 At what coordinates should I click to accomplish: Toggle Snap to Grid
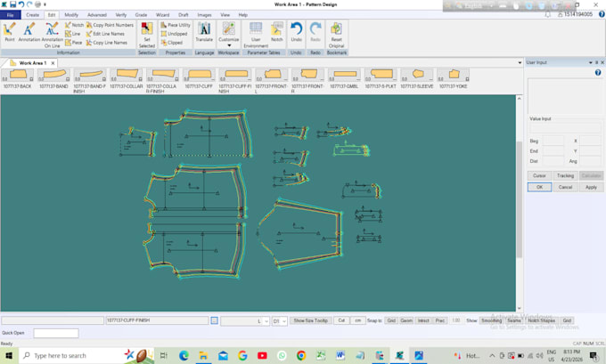pyautogui.click(x=391, y=320)
